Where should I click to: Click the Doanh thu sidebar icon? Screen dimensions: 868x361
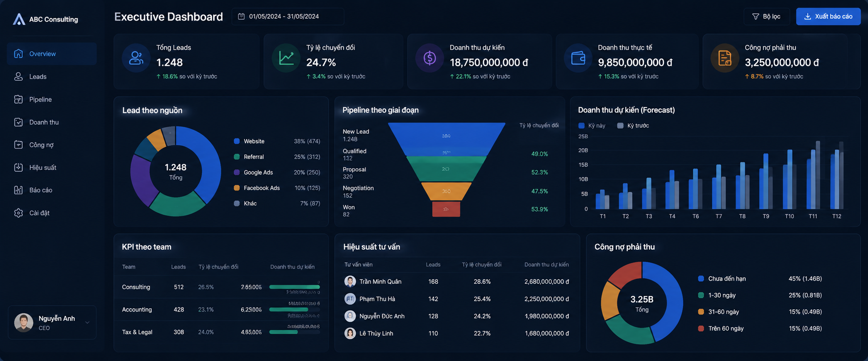(x=18, y=122)
